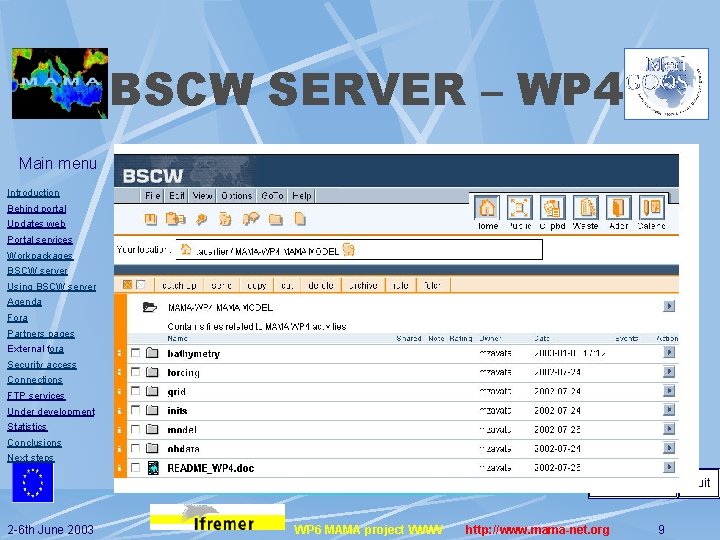The height and width of the screenshot is (540, 720).
Task: Open action arrow for model row
Action: (x=669, y=429)
